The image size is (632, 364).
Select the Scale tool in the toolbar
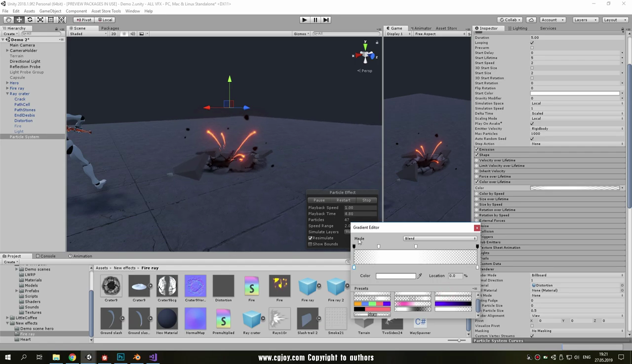point(40,20)
